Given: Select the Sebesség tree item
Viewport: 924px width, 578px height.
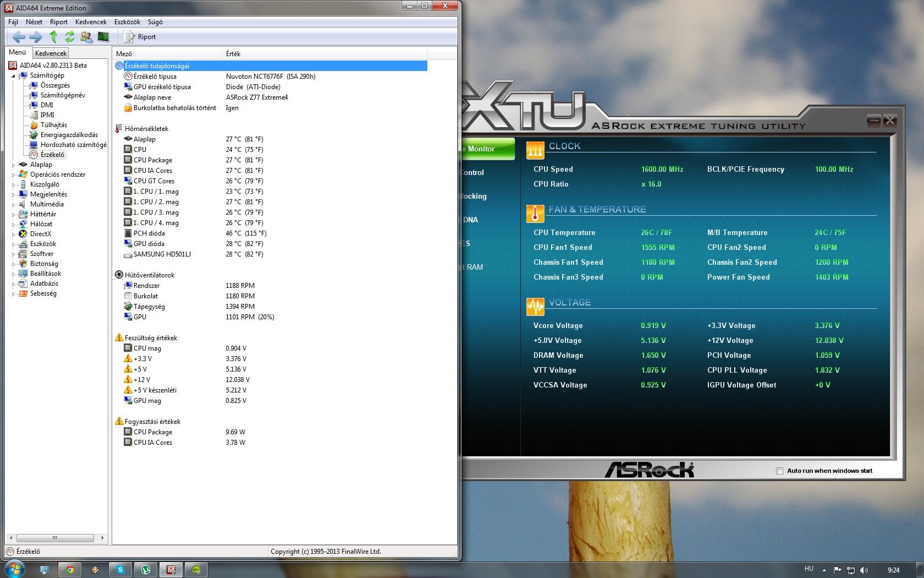Looking at the screenshot, I should point(43,293).
